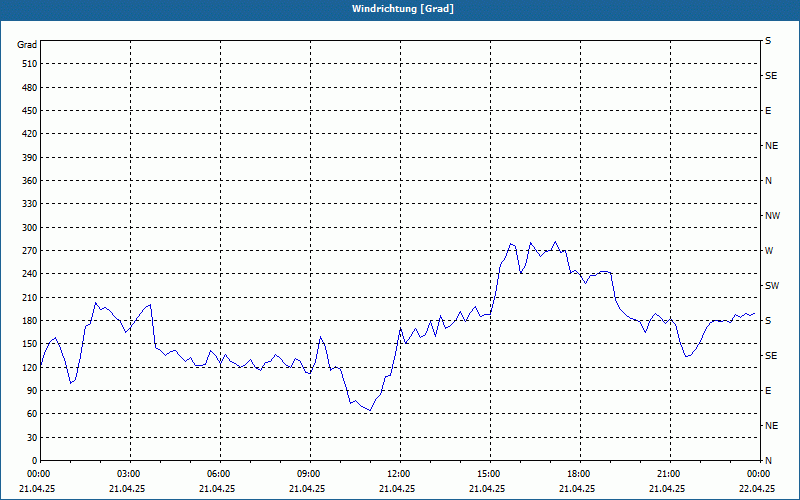Viewport: 800px width, 500px height.
Task: Select the 09:00 time label
Action: point(307,474)
